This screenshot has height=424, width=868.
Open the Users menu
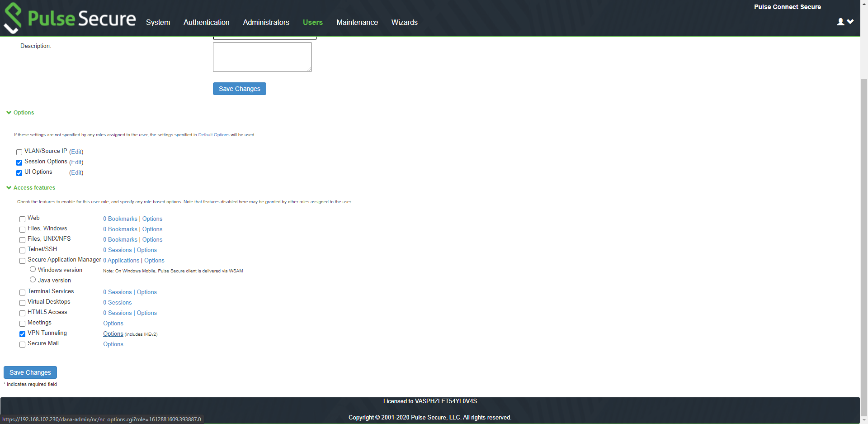[313, 22]
